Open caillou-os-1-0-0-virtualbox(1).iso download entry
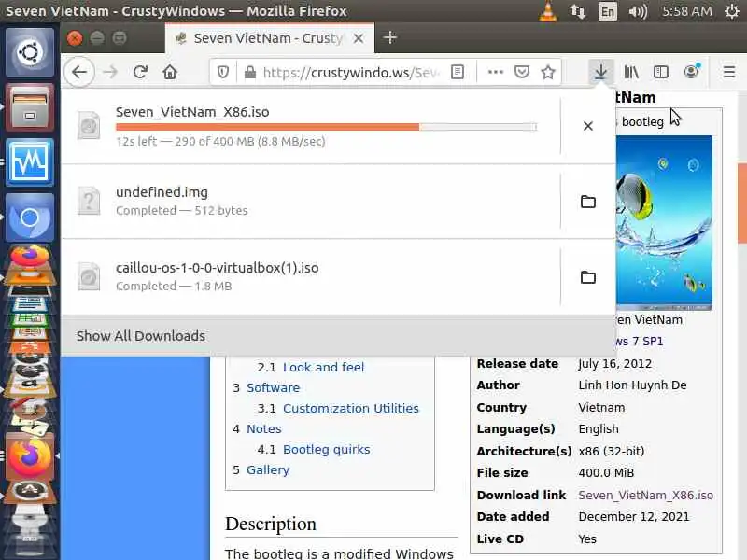 (x=311, y=276)
